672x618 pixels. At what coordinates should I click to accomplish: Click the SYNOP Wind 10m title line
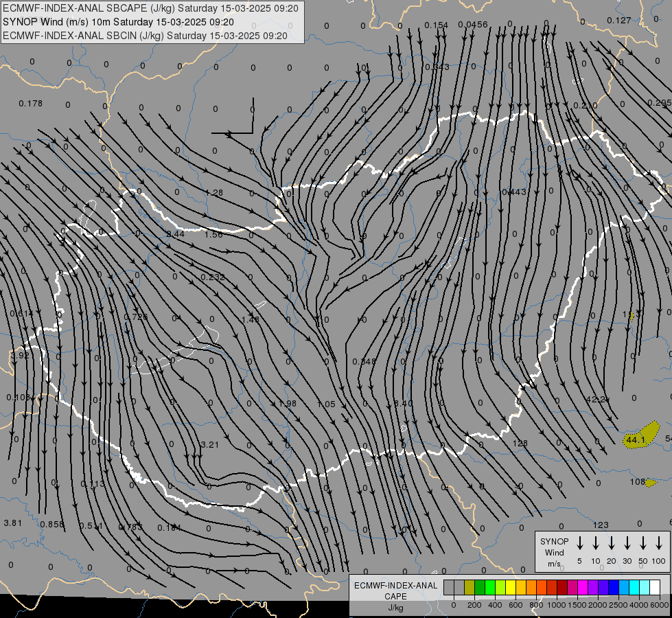pyautogui.click(x=118, y=22)
